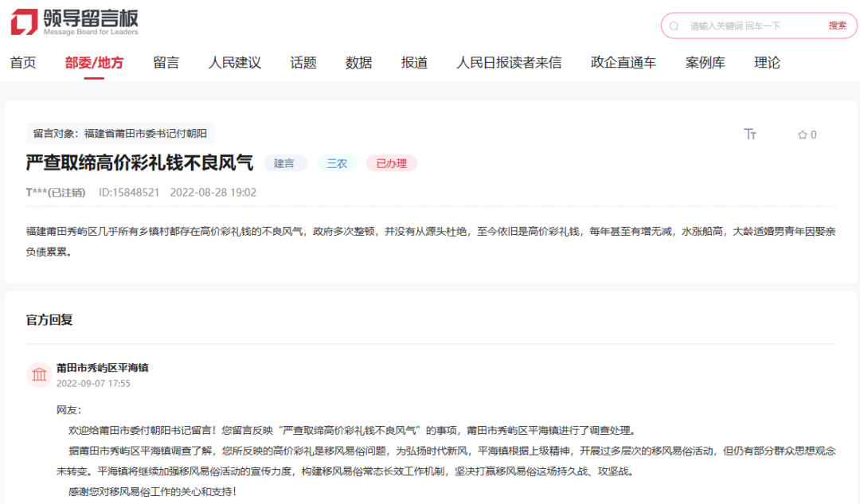The width and height of the screenshot is (860, 504).
Task: Open the 报道 section
Action: click(414, 62)
